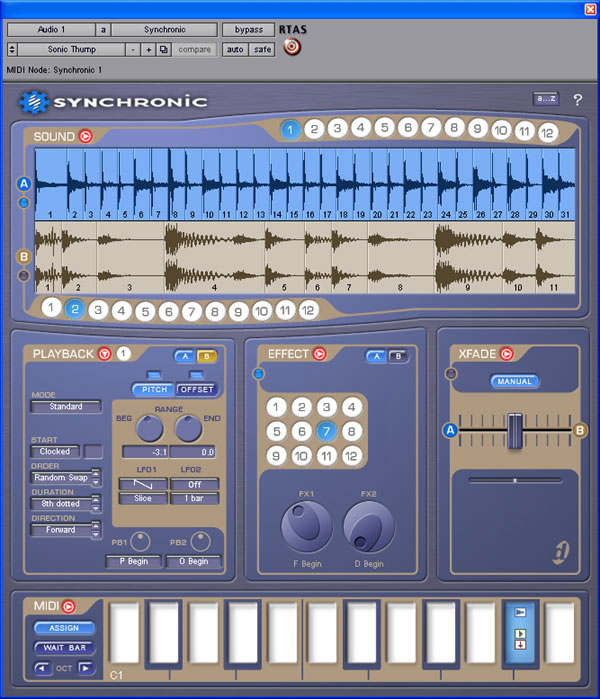Click the EFFECT section red arrow icon
The image size is (600, 699).
coord(320,354)
